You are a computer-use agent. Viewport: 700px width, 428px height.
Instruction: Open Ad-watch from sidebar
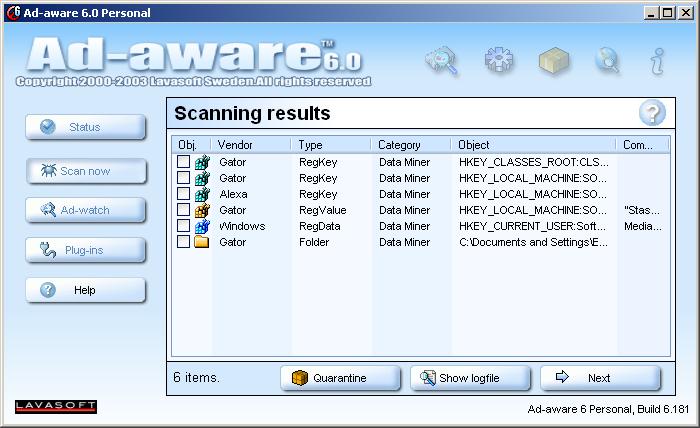pyautogui.click(x=86, y=210)
